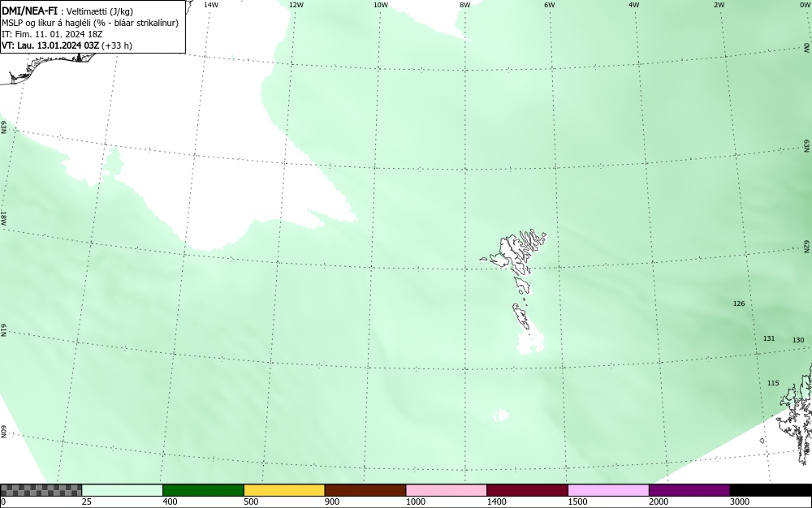Click the dark green 400–500 legend swatch

pos(203,490)
